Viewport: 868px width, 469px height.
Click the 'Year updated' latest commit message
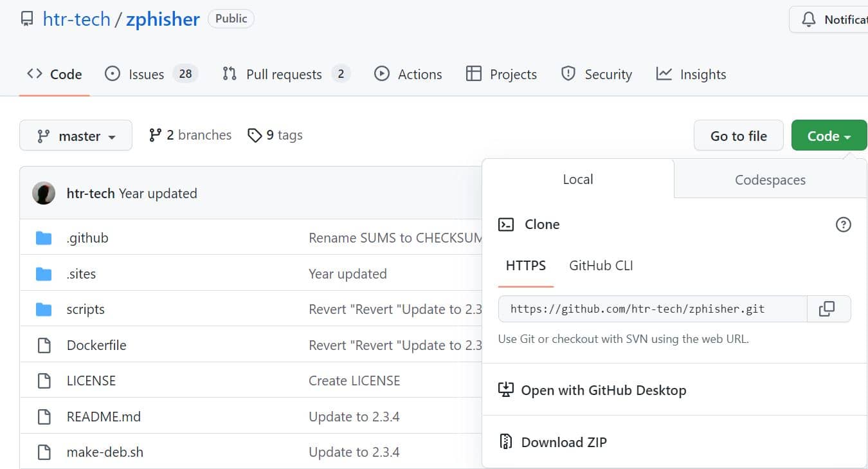pyautogui.click(x=158, y=193)
